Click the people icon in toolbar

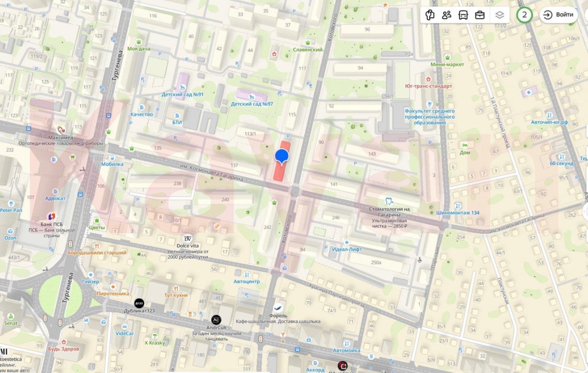(447, 15)
